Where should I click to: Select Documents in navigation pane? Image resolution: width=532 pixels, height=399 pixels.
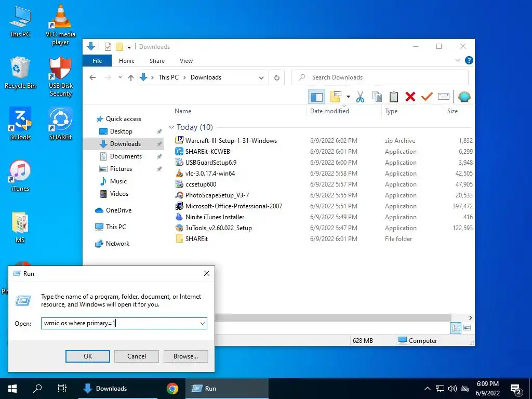point(126,156)
